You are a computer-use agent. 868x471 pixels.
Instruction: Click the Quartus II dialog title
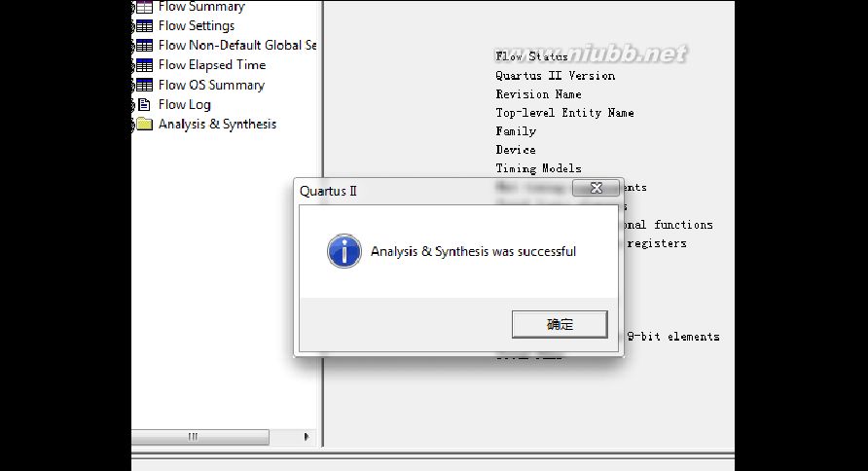coord(328,192)
